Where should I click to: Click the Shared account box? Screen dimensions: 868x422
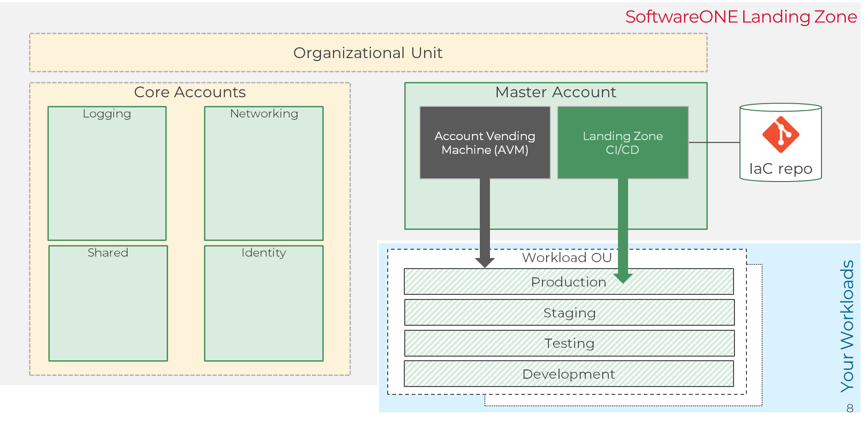click(108, 303)
